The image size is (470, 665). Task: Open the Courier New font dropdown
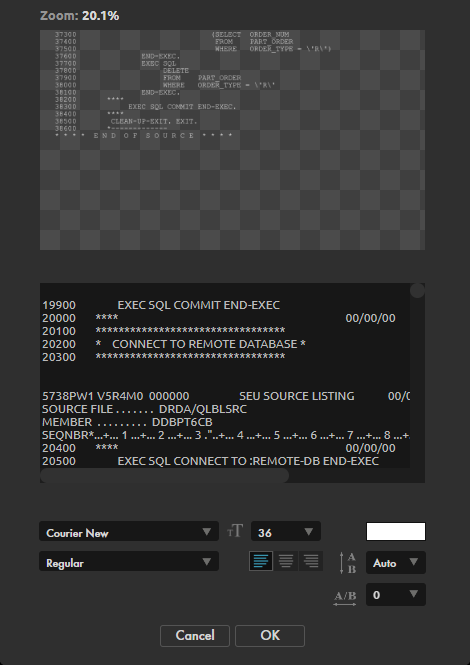(x=129, y=531)
